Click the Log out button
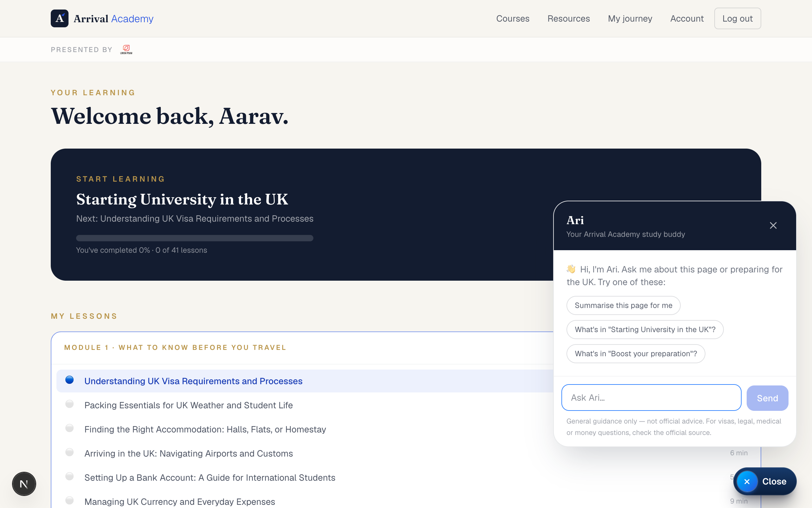This screenshot has width=812, height=508. pos(737,18)
